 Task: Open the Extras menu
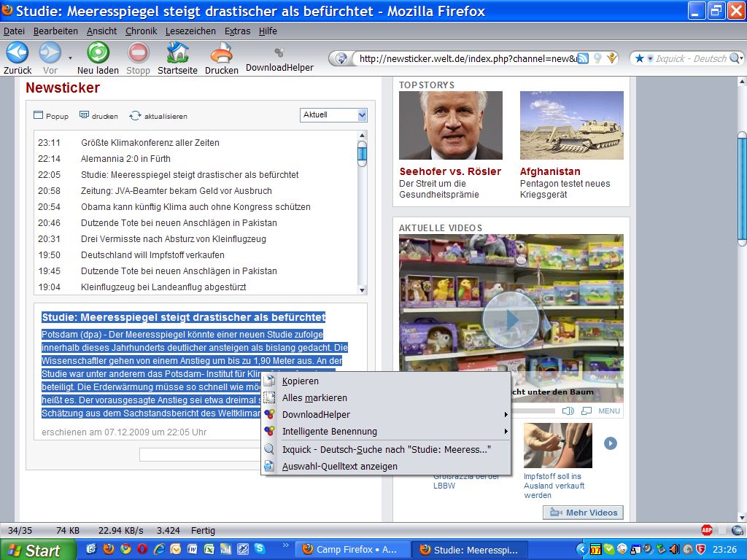coord(237,31)
